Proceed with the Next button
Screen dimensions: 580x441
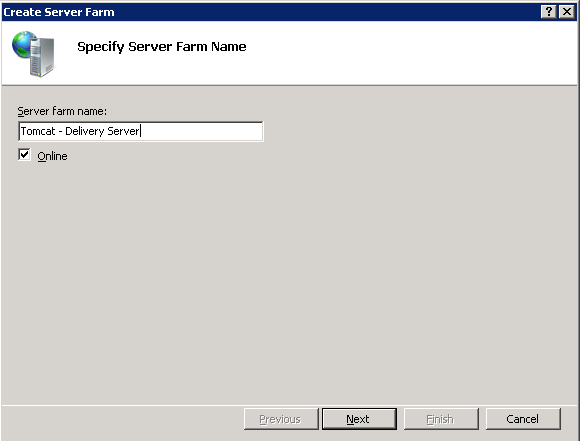[359, 419]
